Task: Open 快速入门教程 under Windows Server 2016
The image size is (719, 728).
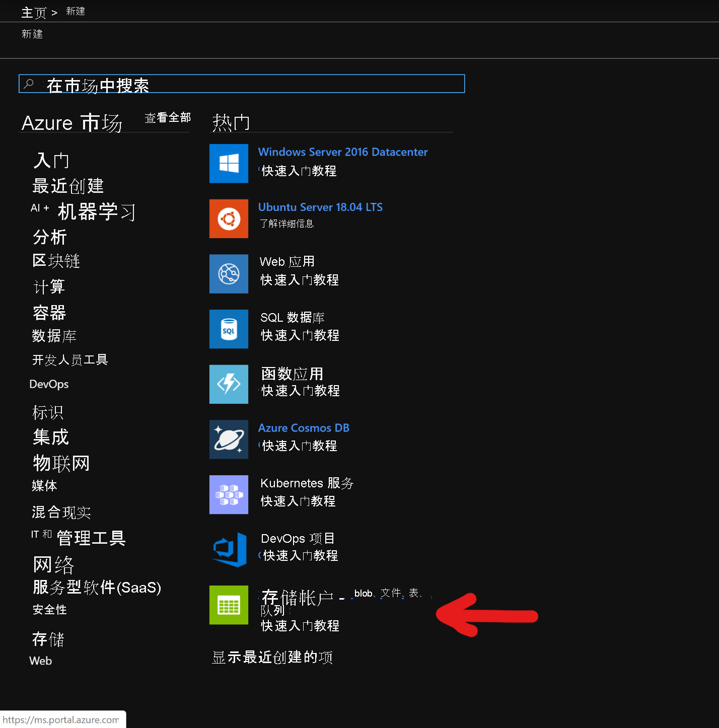Action: pos(299,171)
